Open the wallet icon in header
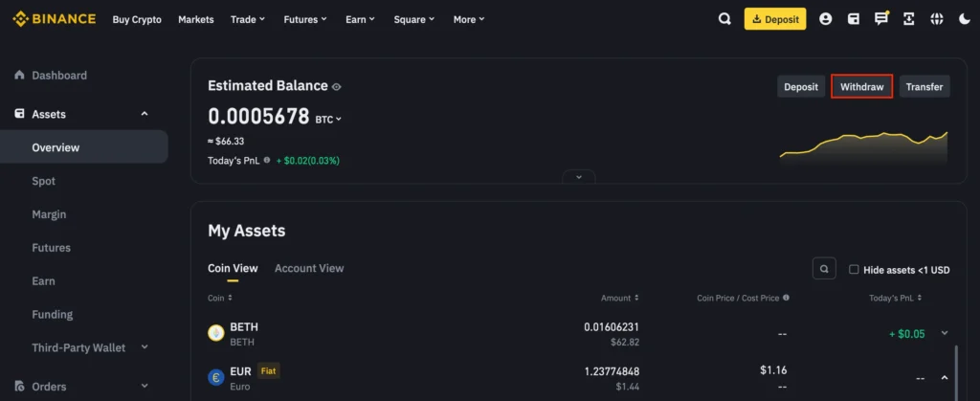The width and height of the screenshot is (980, 401). pyautogui.click(x=853, y=19)
